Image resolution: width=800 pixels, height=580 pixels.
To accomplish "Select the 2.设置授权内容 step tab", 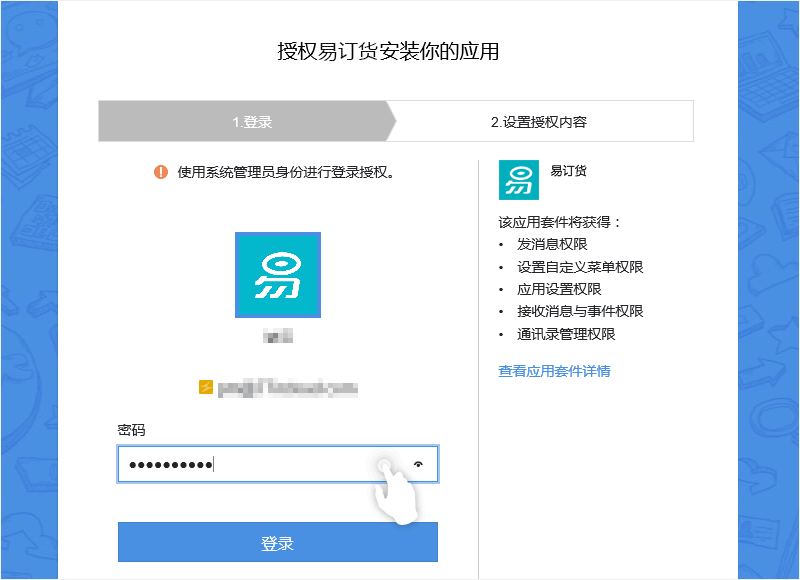I will click(540, 121).
